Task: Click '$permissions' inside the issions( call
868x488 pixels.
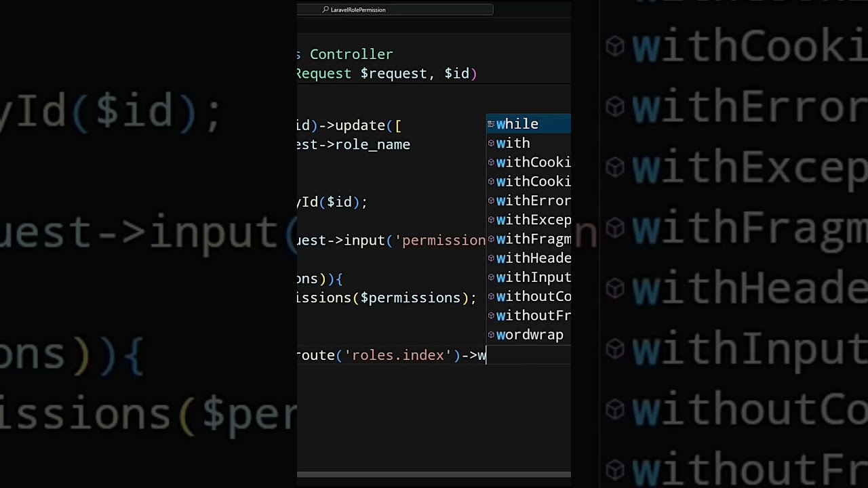Action: [x=410, y=298]
